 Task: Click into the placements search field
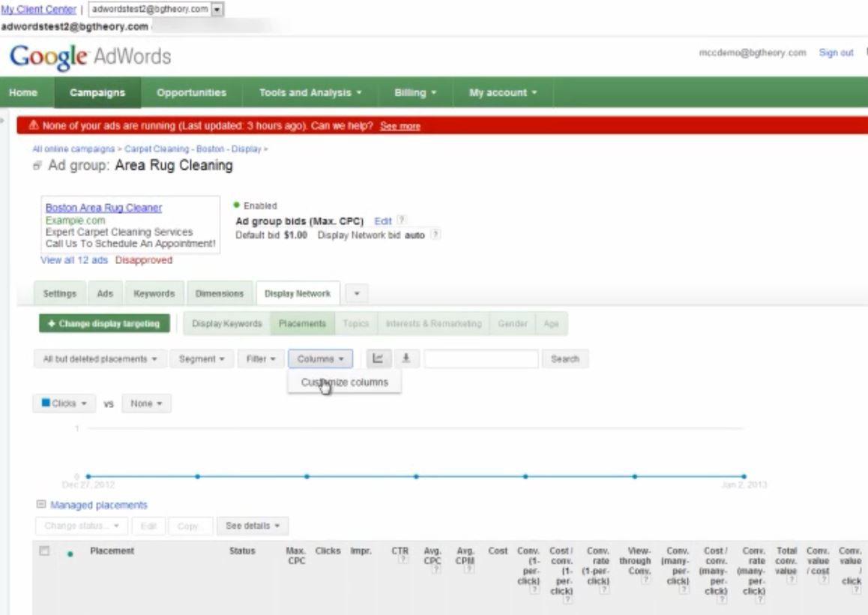tap(481, 359)
